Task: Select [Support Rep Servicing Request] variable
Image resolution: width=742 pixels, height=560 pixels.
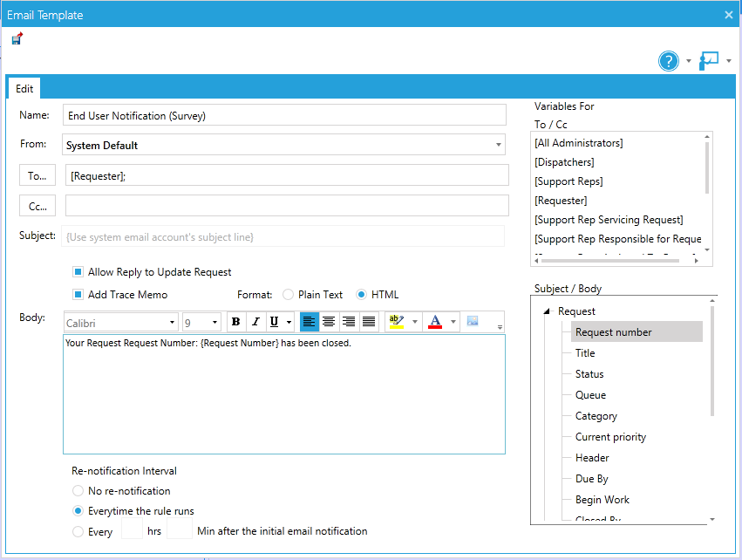Action: tap(609, 220)
